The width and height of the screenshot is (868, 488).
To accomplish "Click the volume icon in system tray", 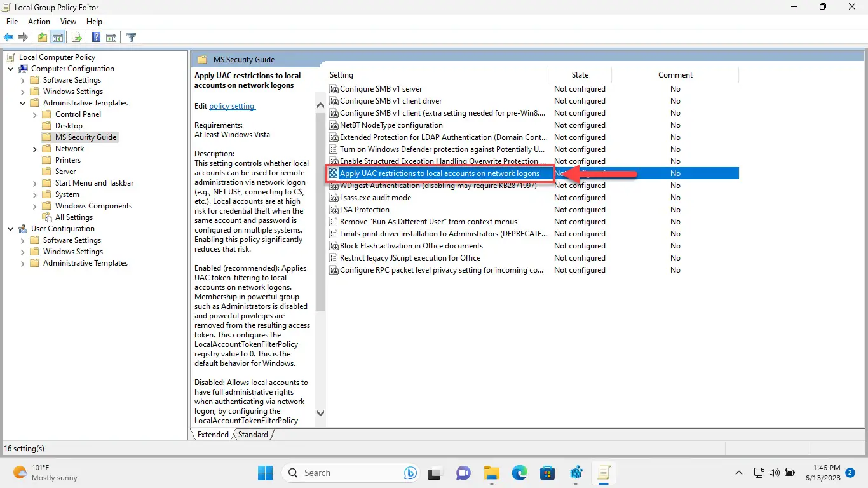I will (x=774, y=473).
